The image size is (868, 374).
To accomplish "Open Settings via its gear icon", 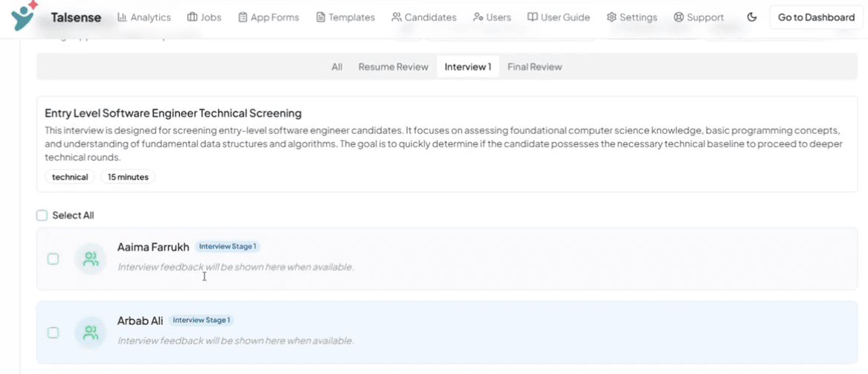I will click(x=611, y=17).
